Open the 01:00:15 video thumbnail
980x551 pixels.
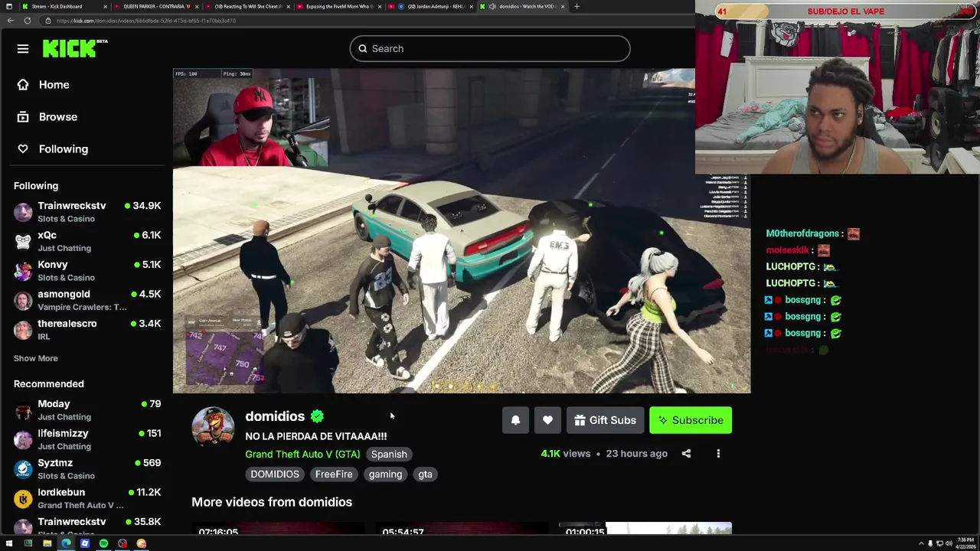pyautogui.click(x=645, y=529)
